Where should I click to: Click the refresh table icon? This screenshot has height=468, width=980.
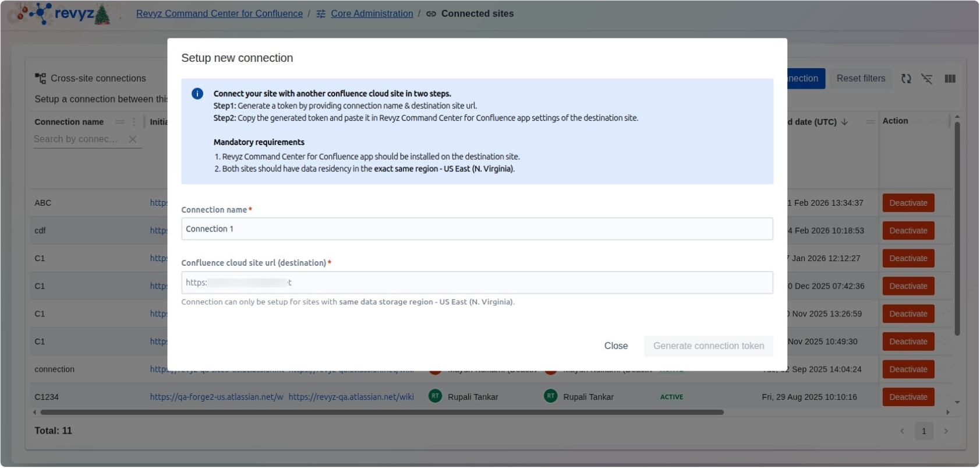(906, 79)
